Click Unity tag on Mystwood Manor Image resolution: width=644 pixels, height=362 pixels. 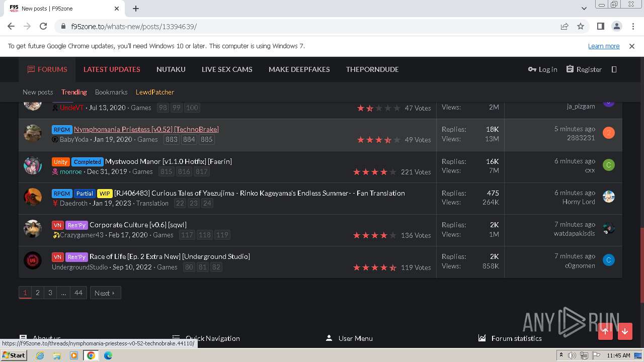point(60,161)
